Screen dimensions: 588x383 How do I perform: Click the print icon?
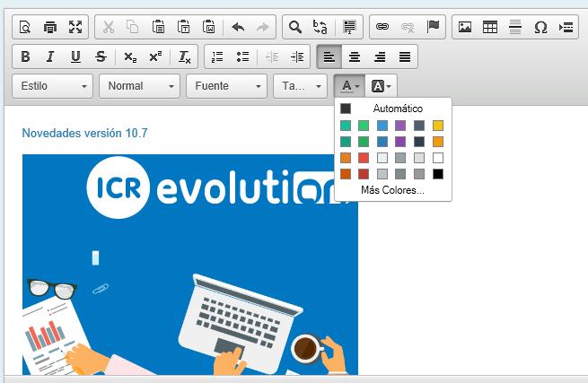click(x=50, y=27)
